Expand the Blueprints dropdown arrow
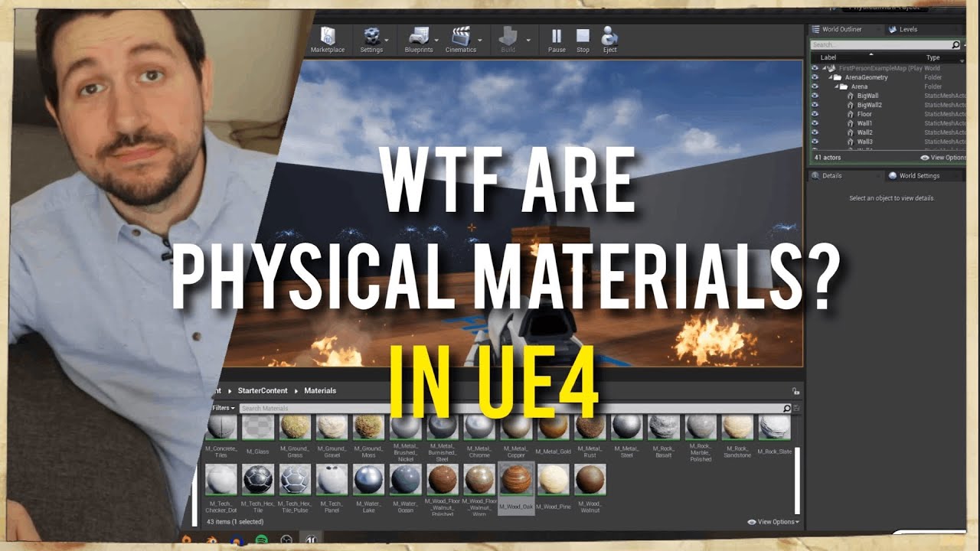980x551 pixels. [438, 40]
